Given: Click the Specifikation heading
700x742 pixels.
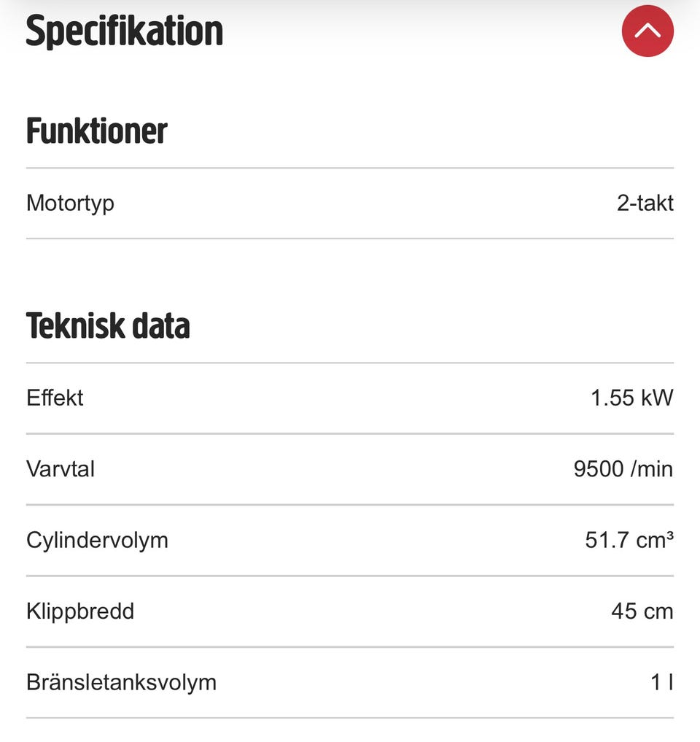Looking at the screenshot, I should coord(124,32).
